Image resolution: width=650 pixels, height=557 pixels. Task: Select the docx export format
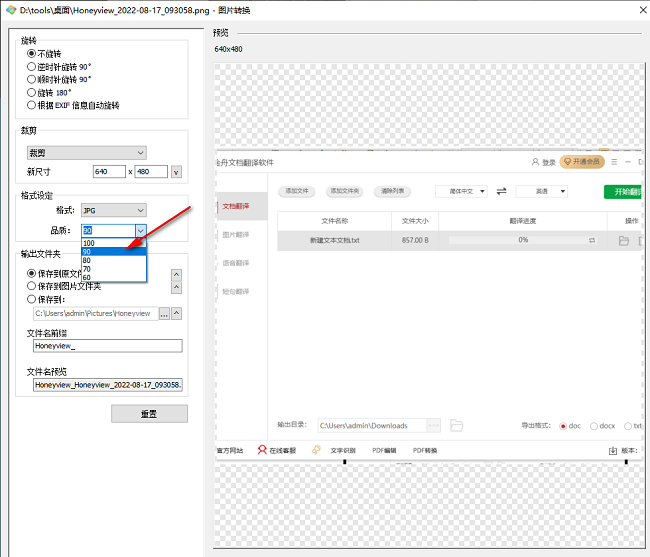tap(602, 426)
